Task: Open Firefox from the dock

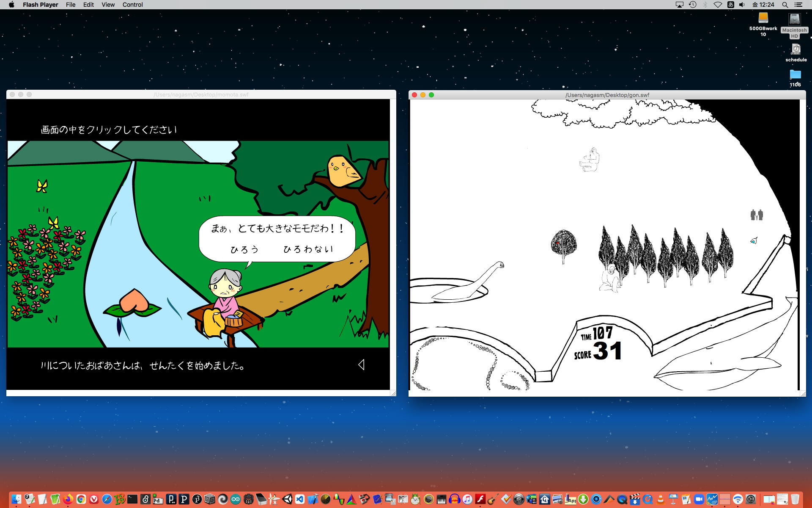Action: [x=68, y=499]
